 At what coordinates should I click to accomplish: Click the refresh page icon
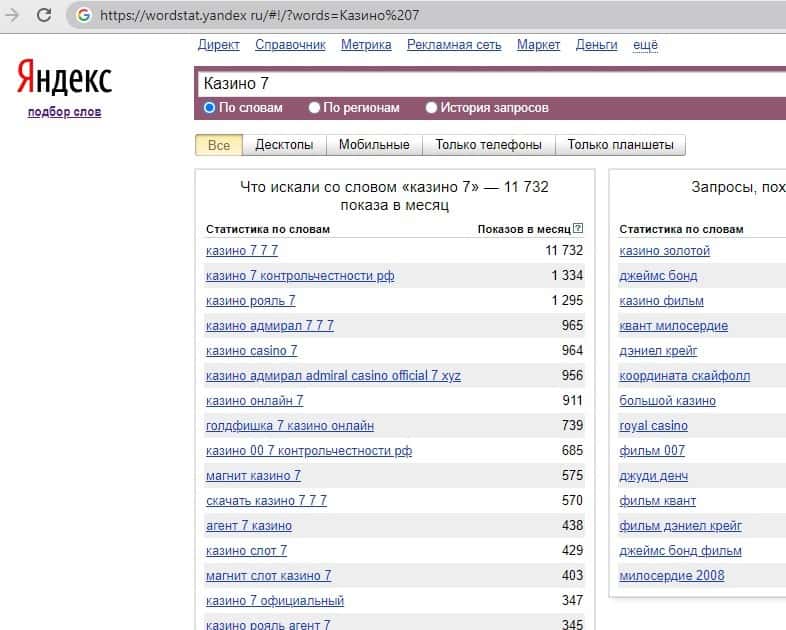tap(45, 15)
